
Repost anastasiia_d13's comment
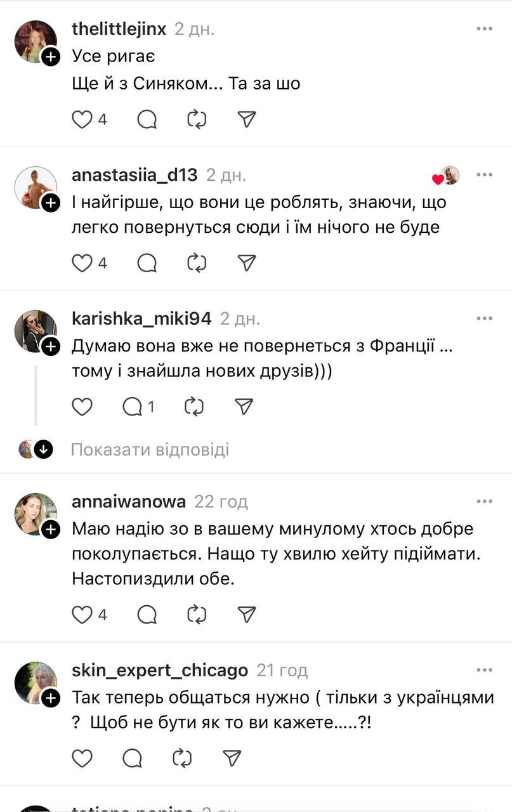click(197, 263)
